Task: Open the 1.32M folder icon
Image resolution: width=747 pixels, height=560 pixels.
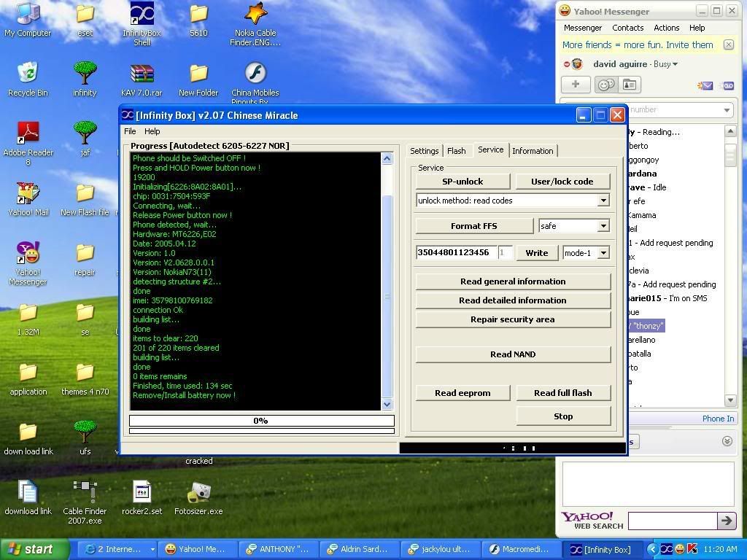Action: pyautogui.click(x=28, y=319)
